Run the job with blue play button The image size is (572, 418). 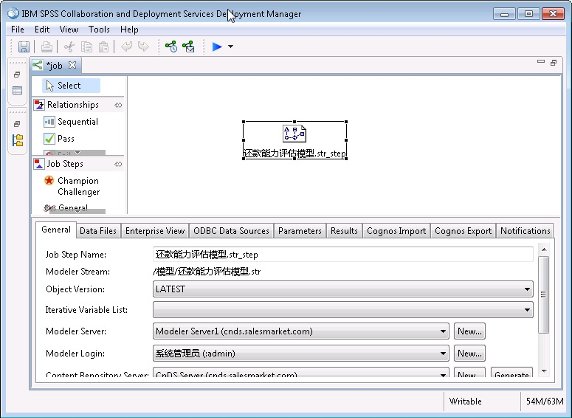point(217,47)
